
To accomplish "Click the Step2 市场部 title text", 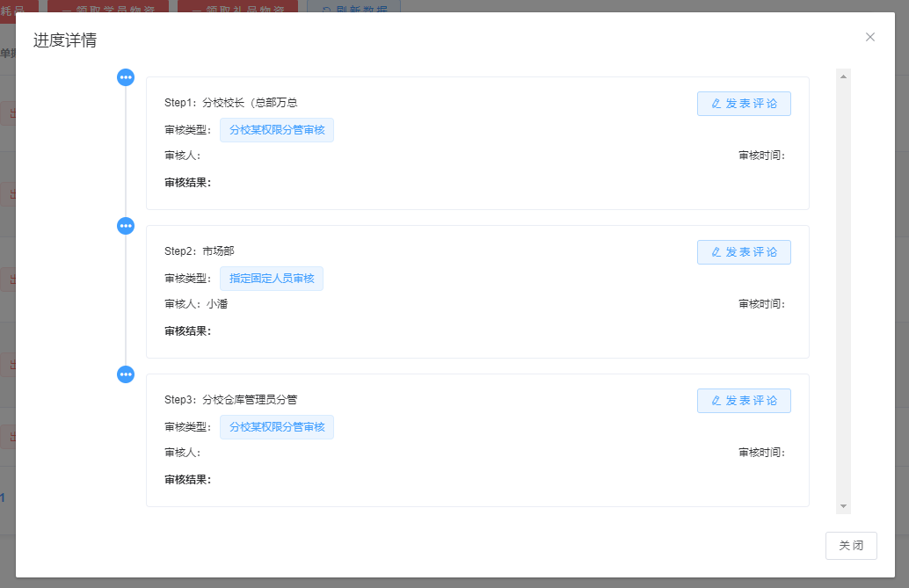I will tap(200, 251).
